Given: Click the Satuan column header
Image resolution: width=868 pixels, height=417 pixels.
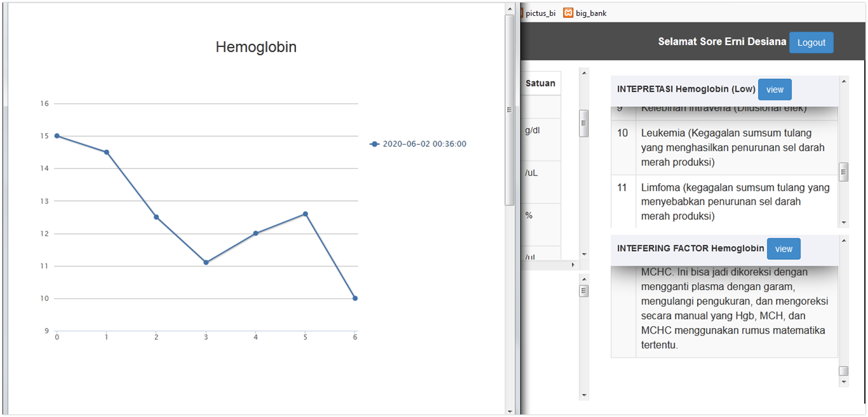Looking at the screenshot, I should tap(540, 83).
